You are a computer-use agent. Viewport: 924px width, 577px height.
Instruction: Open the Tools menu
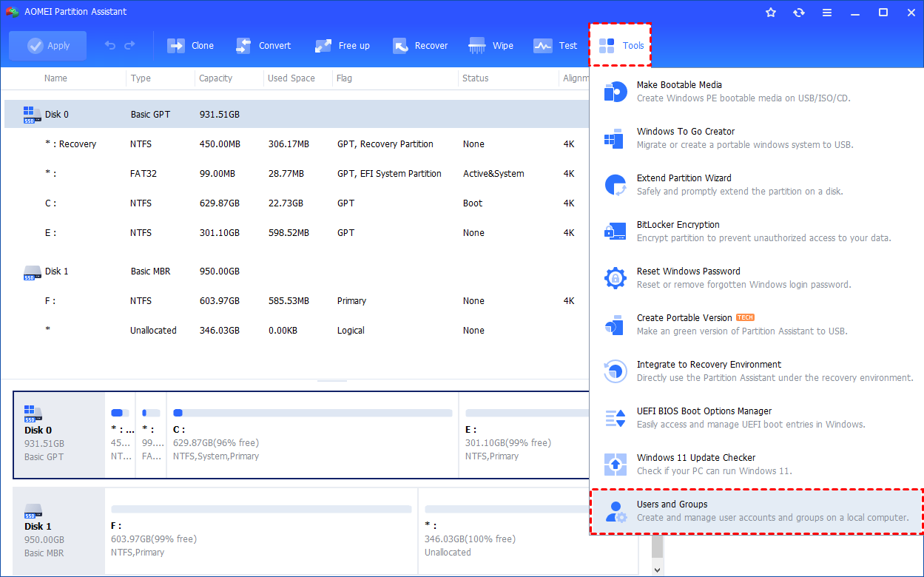click(x=621, y=45)
